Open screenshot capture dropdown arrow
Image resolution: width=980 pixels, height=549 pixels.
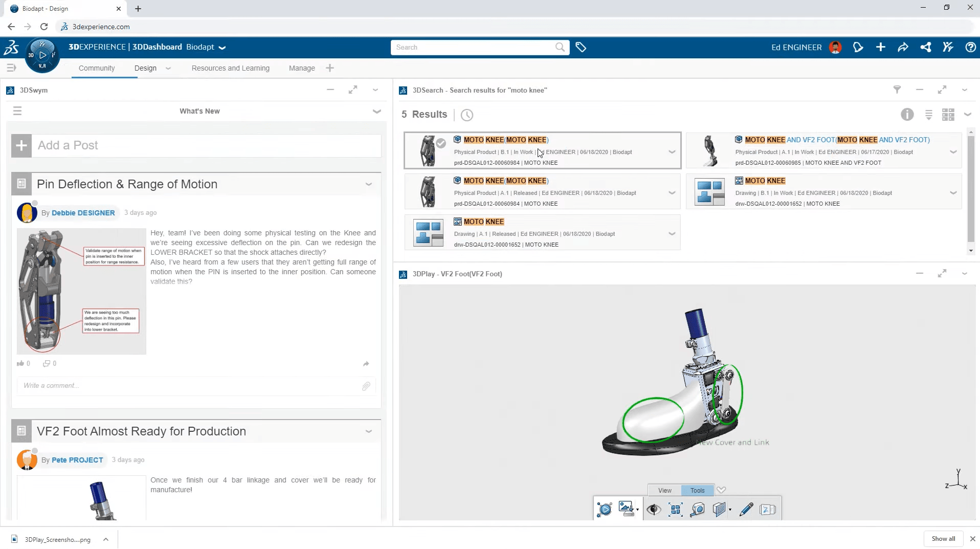(x=637, y=510)
